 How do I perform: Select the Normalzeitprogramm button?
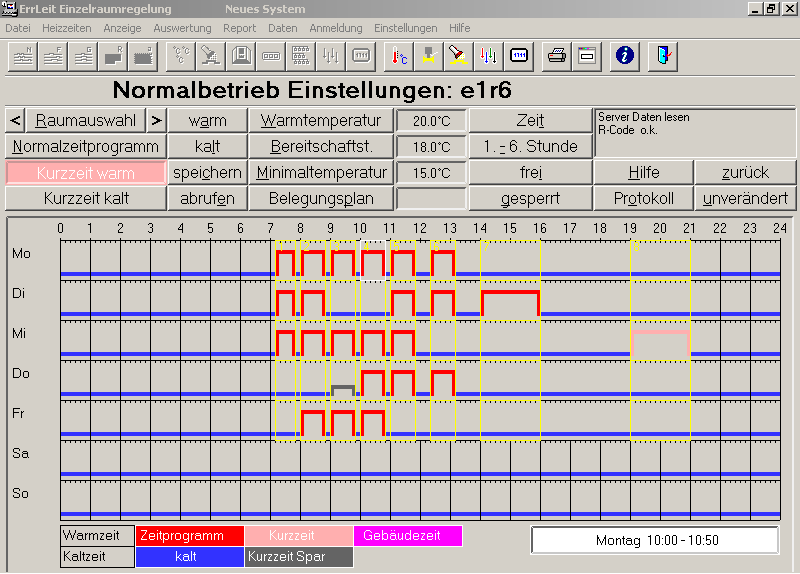(x=85, y=147)
